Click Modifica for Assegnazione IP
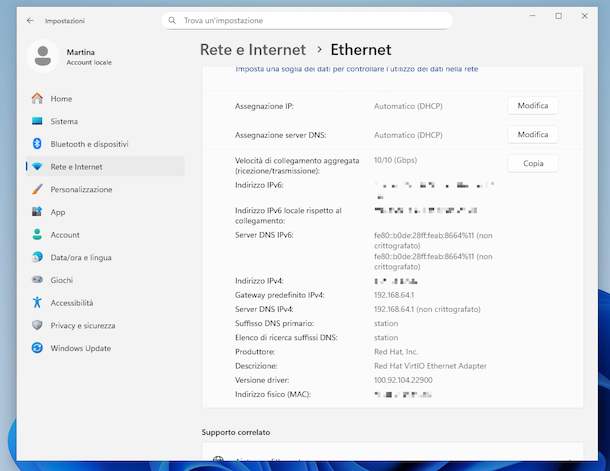Image resolution: width=610 pixels, height=471 pixels. click(x=533, y=105)
